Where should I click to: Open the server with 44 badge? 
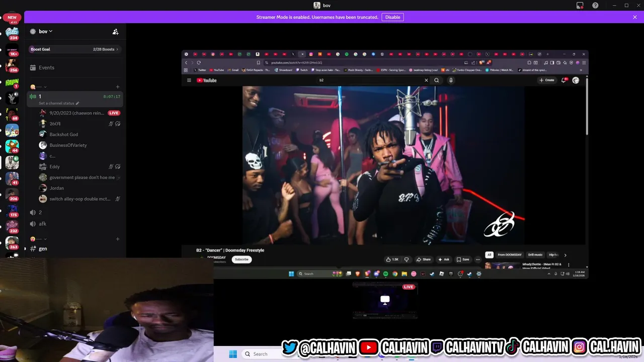tap(12, 146)
